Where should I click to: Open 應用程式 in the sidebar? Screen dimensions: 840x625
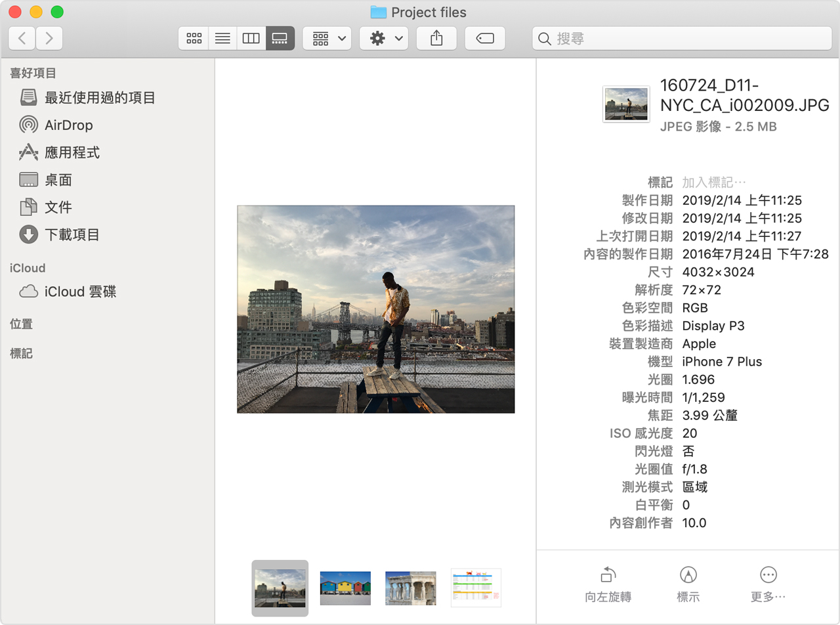click(x=72, y=153)
